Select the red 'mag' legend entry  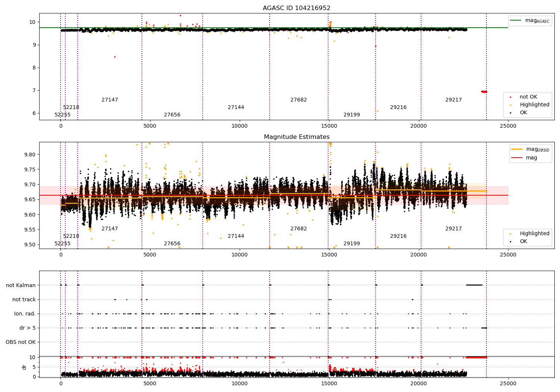[x=525, y=158]
